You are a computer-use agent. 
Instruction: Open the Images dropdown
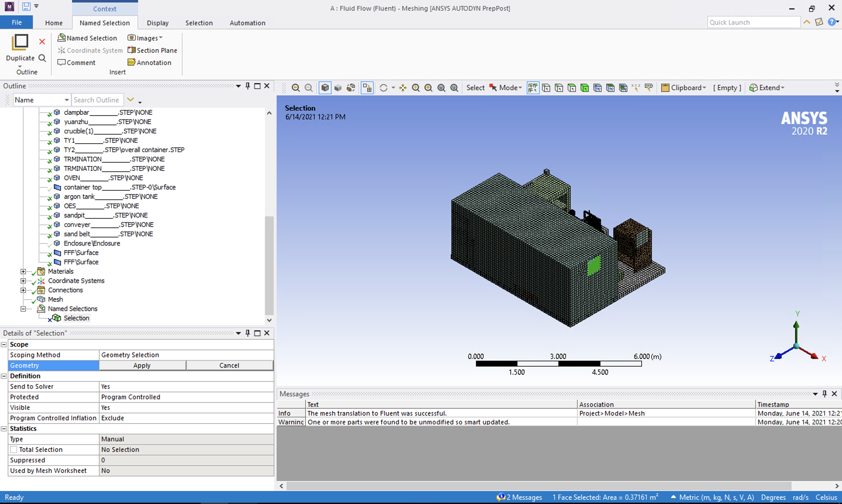coord(145,38)
